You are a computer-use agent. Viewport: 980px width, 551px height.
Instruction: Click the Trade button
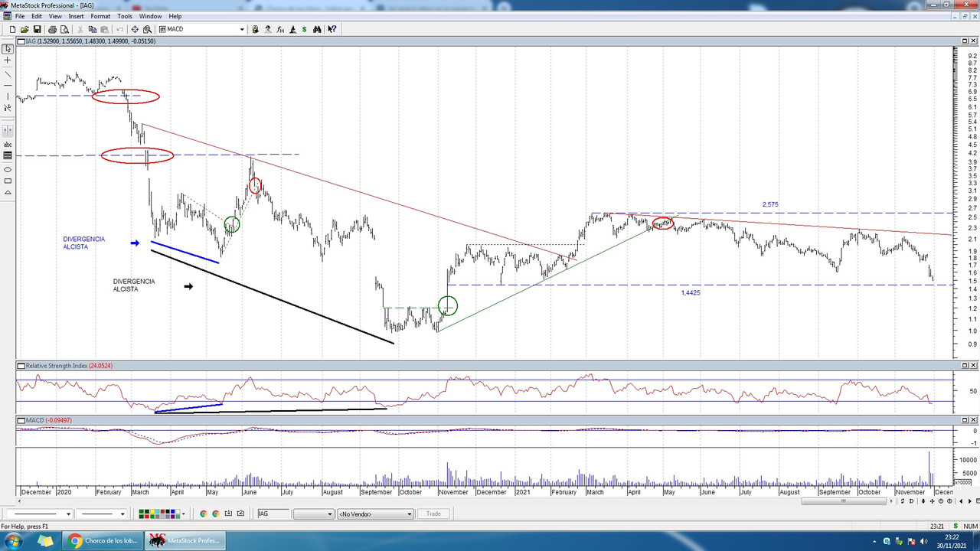[x=433, y=514]
